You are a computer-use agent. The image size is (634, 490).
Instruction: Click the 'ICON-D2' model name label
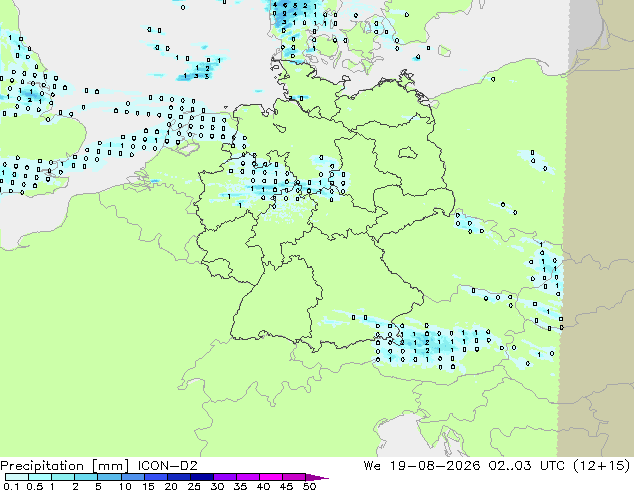(x=167, y=466)
